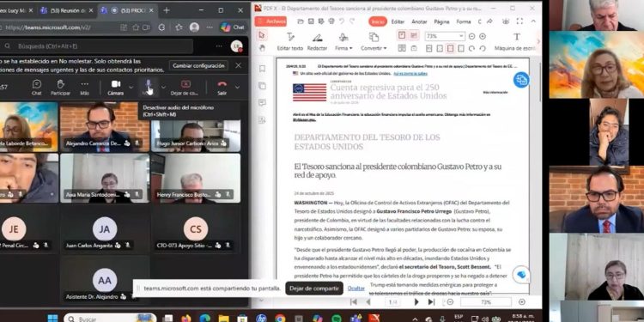644x322 pixels.
Task: Select the hand pan tool in PDF X
Action: [262, 48]
